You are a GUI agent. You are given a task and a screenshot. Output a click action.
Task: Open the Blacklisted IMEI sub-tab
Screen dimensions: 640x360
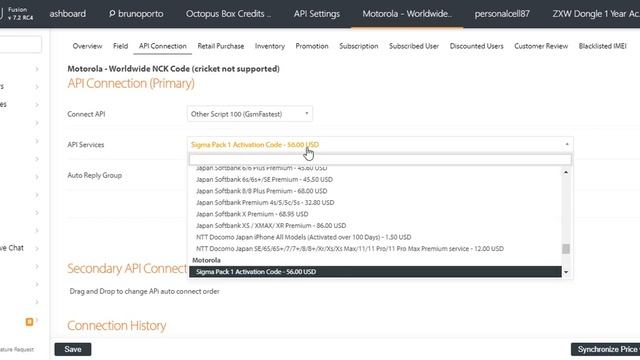(x=602, y=46)
